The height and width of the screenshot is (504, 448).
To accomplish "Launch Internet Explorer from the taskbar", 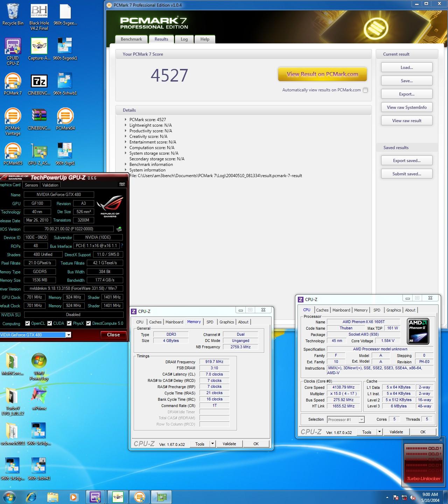I will pyautogui.click(x=31, y=497).
